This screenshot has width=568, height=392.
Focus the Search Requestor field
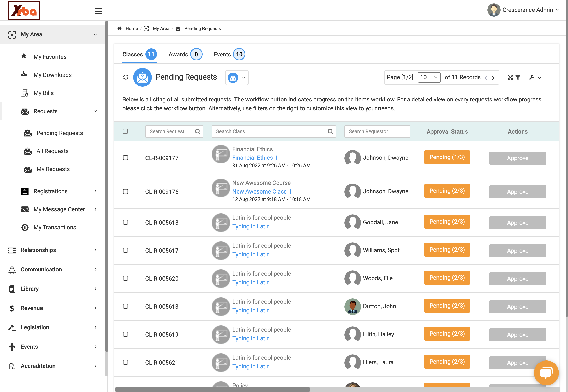click(377, 131)
